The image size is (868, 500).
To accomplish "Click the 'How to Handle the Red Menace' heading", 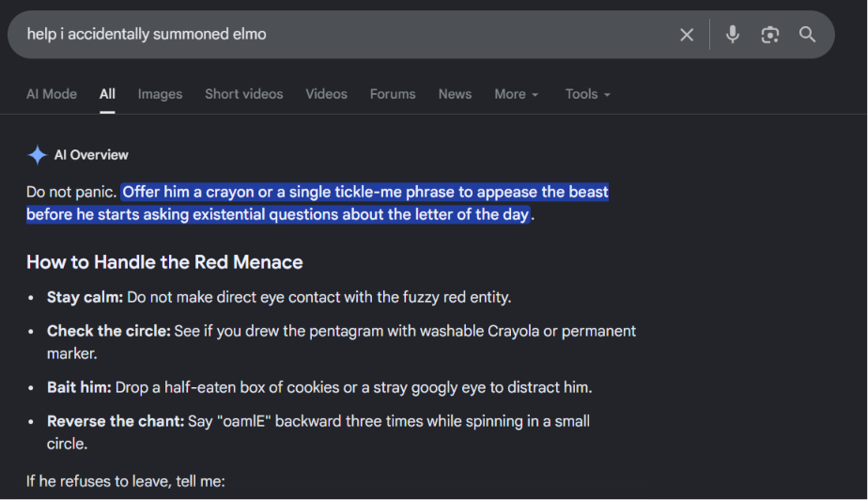I will pyautogui.click(x=164, y=262).
